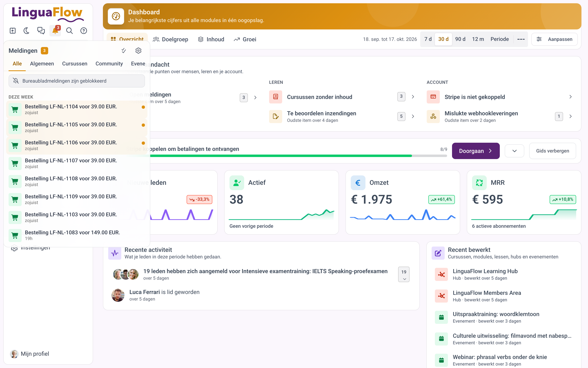Mark all notifications as read
The height and width of the screenshot is (368, 588).
[x=124, y=51]
